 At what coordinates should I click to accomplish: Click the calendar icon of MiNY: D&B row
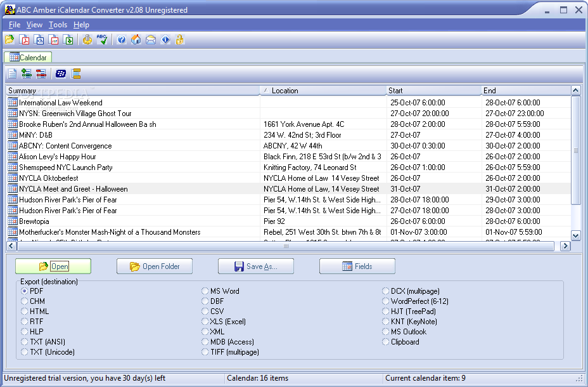click(x=13, y=134)
